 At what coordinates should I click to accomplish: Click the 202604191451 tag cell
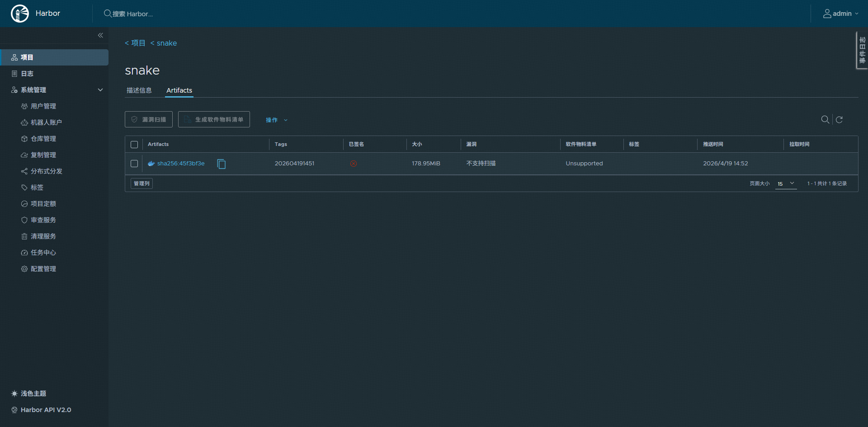(x=294, y=164)
